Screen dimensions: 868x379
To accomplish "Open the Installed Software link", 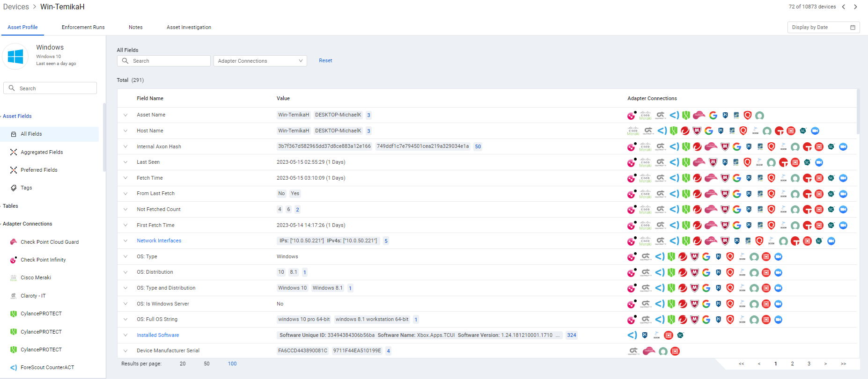I will pos(158,335).
